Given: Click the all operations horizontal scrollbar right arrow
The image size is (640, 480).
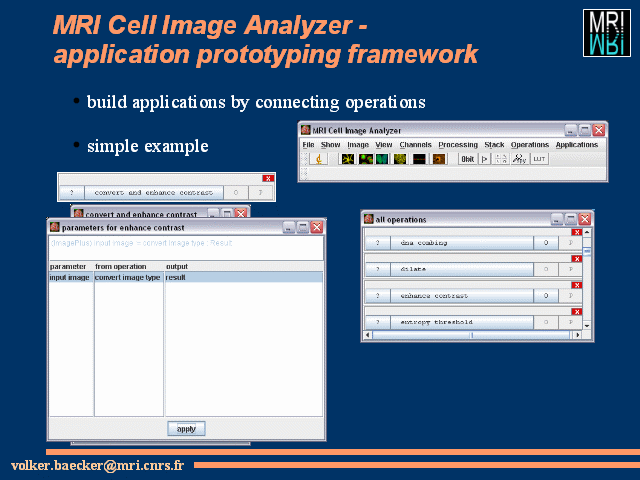Looking at the screenshot, I should point(577,335).
